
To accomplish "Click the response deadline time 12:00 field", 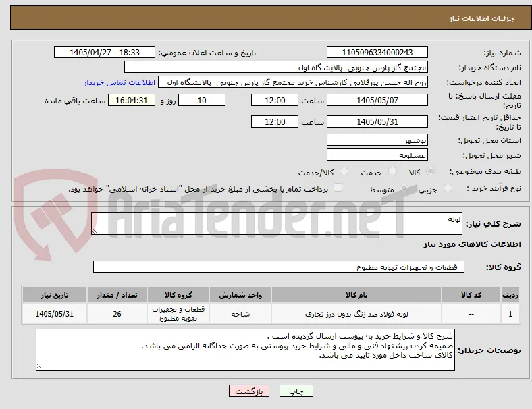I will point(275,100).
